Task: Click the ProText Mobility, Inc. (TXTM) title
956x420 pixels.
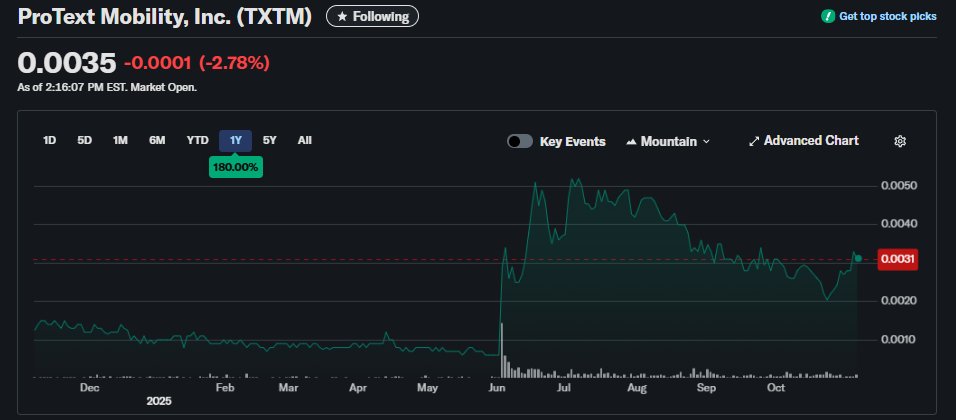Action: pos(165,16)
